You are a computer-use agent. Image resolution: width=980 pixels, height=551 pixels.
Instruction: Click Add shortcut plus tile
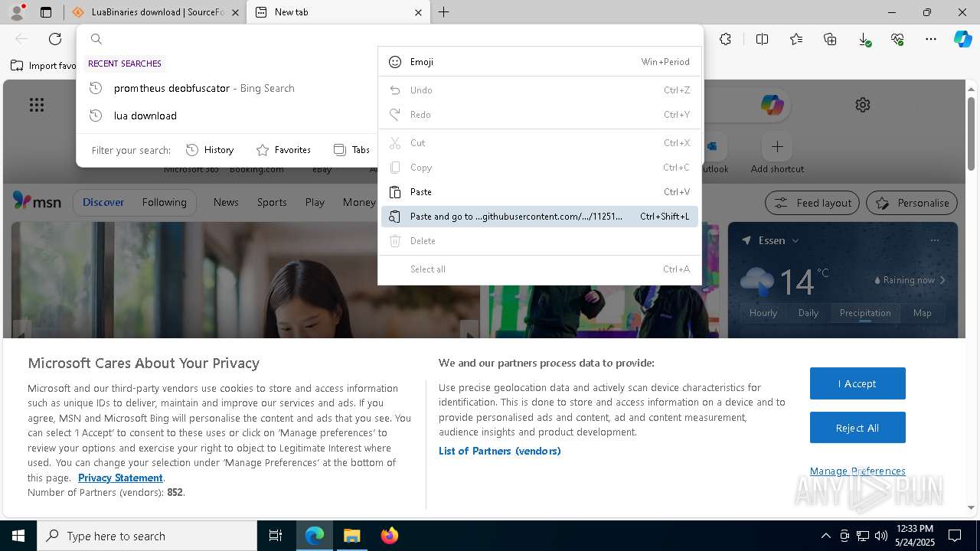coord(777,146)
